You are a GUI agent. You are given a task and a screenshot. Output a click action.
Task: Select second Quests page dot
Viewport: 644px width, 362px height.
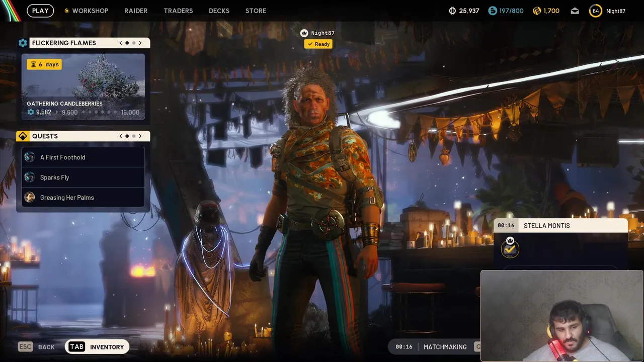tap(134, 136)
